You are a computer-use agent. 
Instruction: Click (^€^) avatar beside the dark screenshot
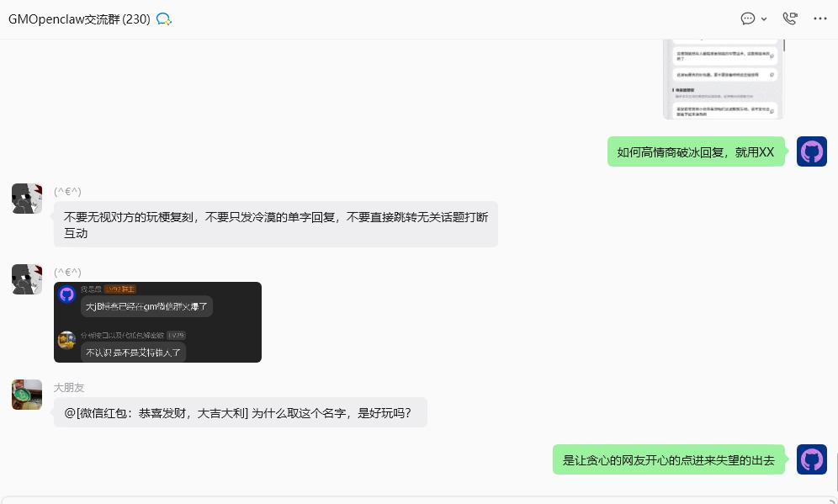click(27, 279)
